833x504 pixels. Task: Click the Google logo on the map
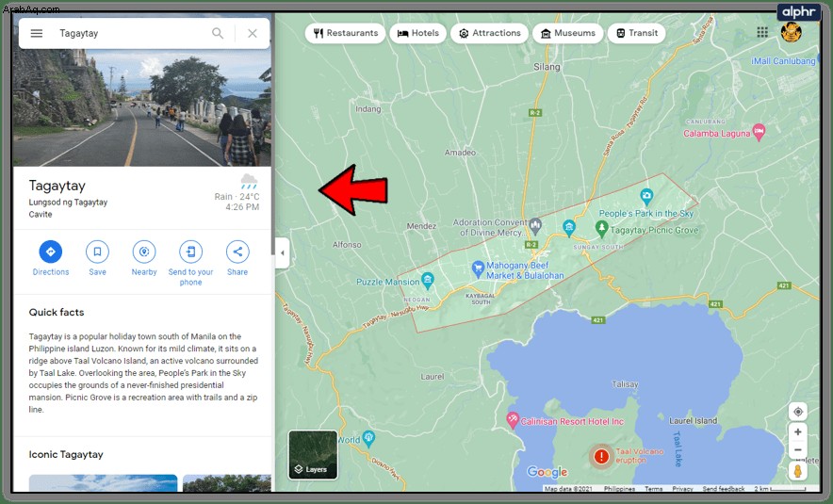(x=547, y=472)
